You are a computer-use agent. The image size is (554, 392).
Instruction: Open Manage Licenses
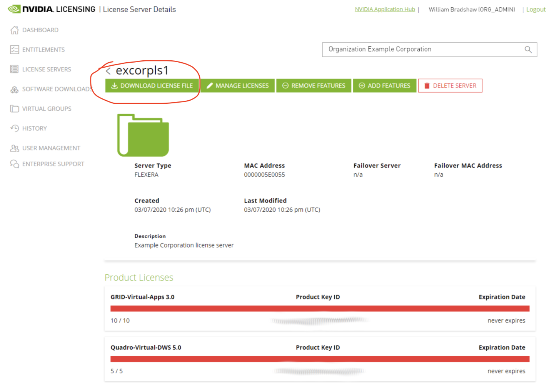coord(237,86)
